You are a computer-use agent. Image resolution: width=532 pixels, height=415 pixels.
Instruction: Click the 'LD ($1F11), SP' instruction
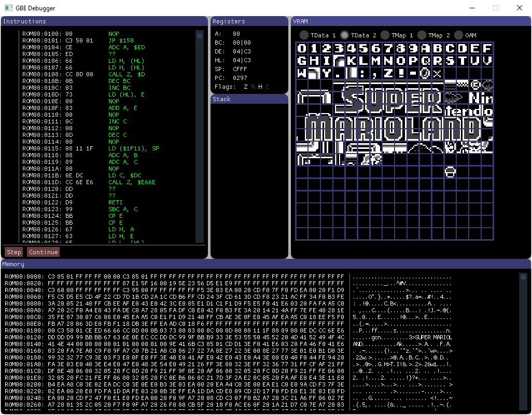134,149
